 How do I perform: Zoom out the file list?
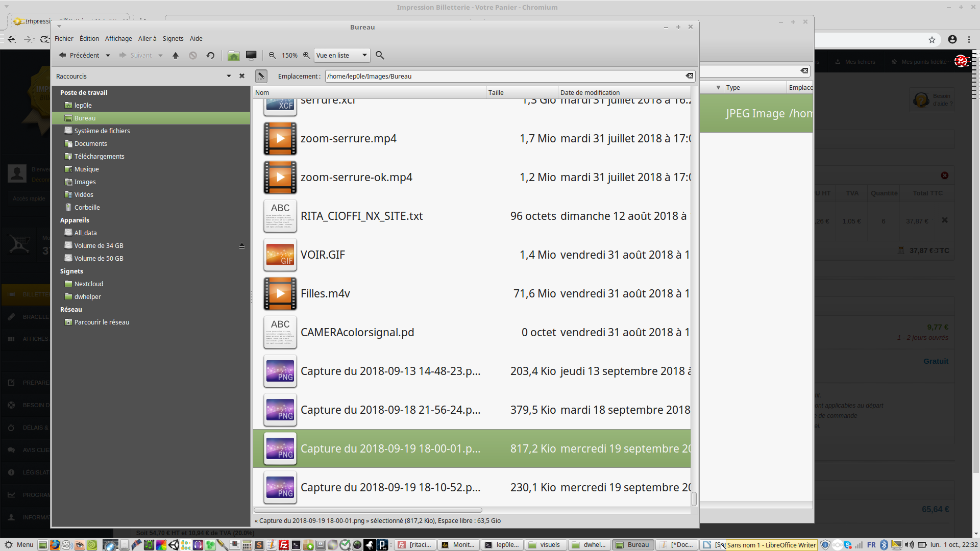[273, 56]
